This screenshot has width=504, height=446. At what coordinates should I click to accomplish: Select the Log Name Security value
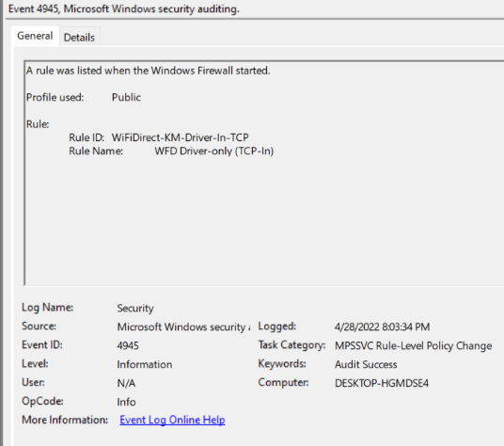[x=135, y=308]
